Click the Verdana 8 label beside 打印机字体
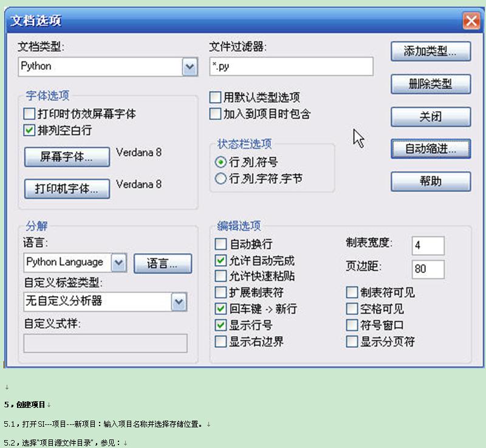Image resolution: width=486 pixels, height=448 pixels. coord(139,184)
